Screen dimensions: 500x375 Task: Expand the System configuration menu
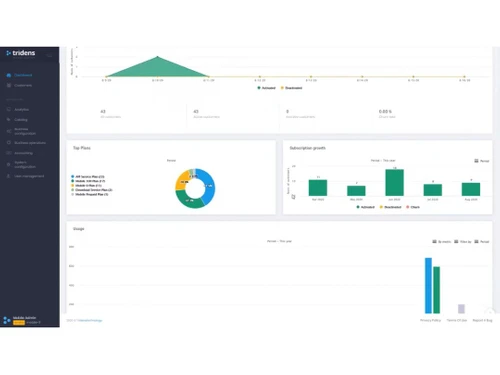25,164
